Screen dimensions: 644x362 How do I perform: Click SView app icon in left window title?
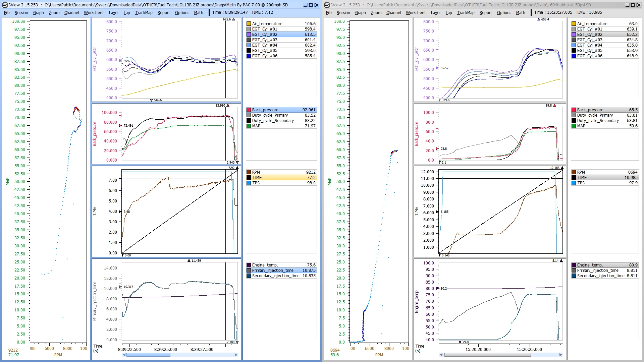coord(5,5)
